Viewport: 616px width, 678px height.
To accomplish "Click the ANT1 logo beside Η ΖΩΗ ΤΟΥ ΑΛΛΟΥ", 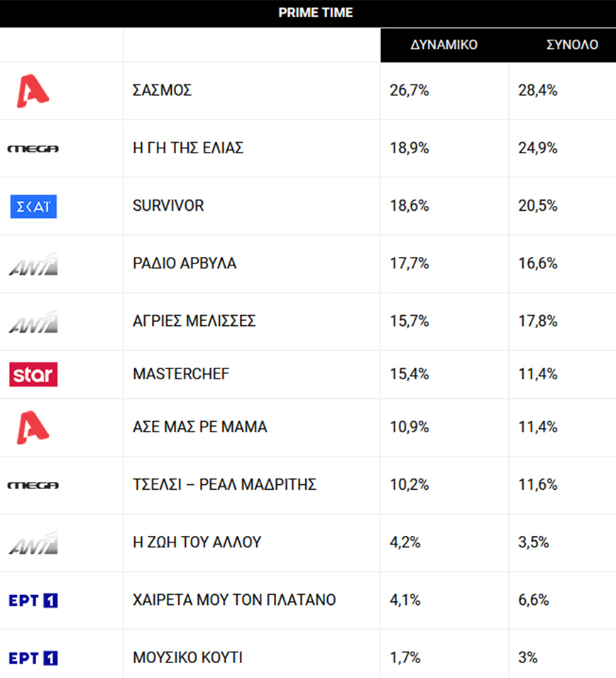I will point(33,543).
